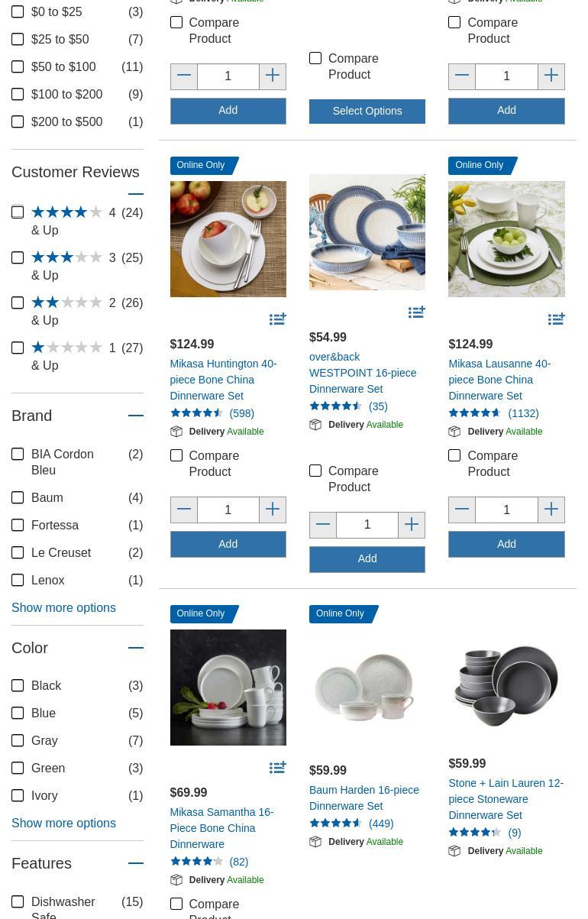The width and height of the screenshot is (588, 919).
Task: Show more options under Color
Action: (63, 823)
